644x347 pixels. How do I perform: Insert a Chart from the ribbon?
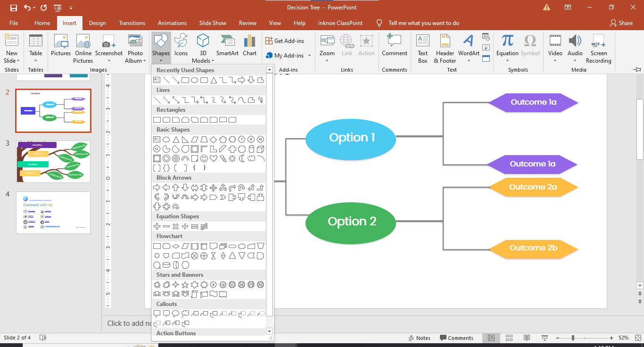coord(250,45)
